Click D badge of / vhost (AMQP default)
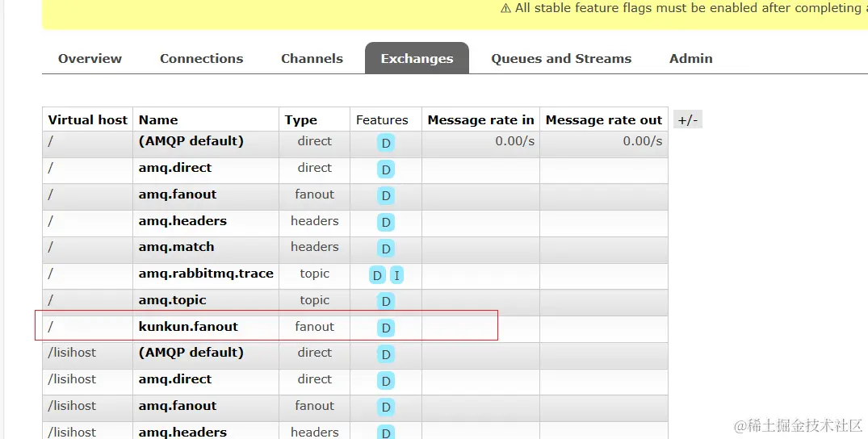Image resolution: width=868 pixels, height=439 pixels. point(386,143)
